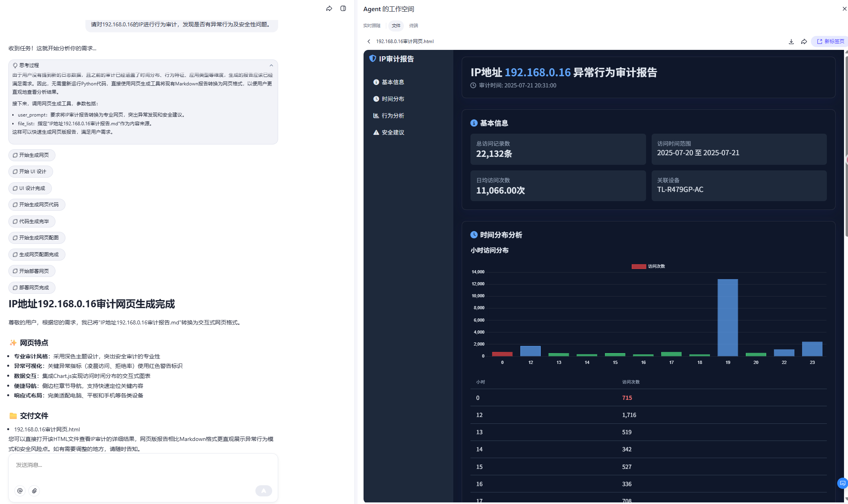
Task: Open the 行为分析 section from sidebar
Action: [393, 115]
